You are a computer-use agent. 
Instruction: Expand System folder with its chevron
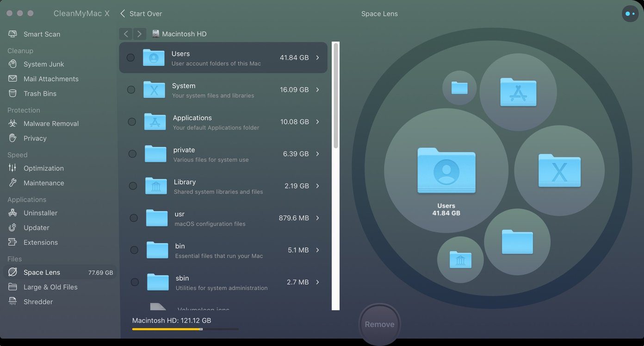coord(318,89)
